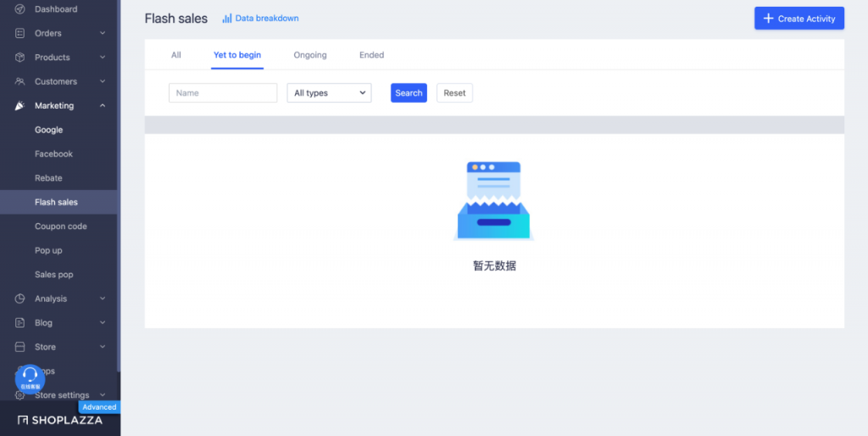Click the sidebar vertical scrollbar

coord(119,186)
